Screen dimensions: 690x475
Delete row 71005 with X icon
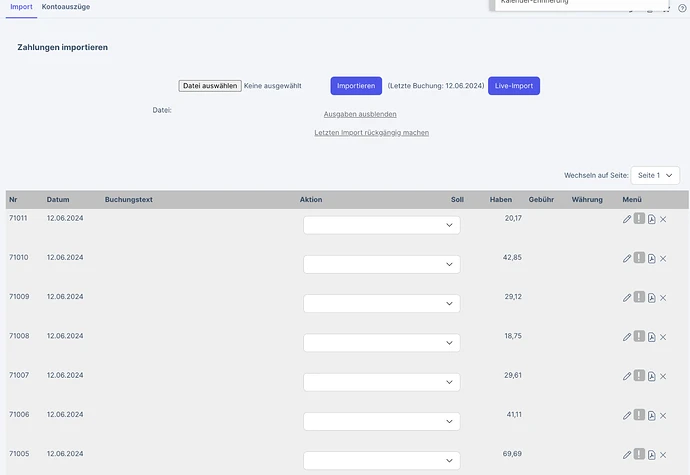point(663,455)
